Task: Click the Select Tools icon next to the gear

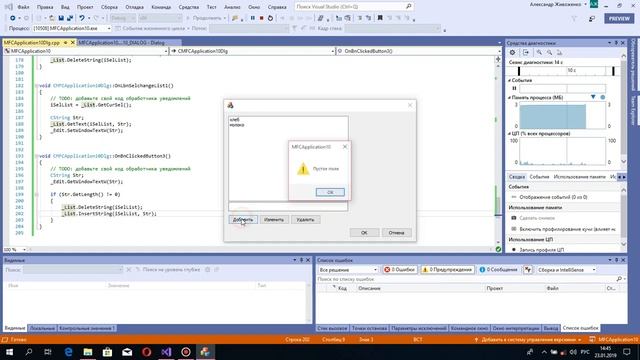Action: click(x=526, y=52)
